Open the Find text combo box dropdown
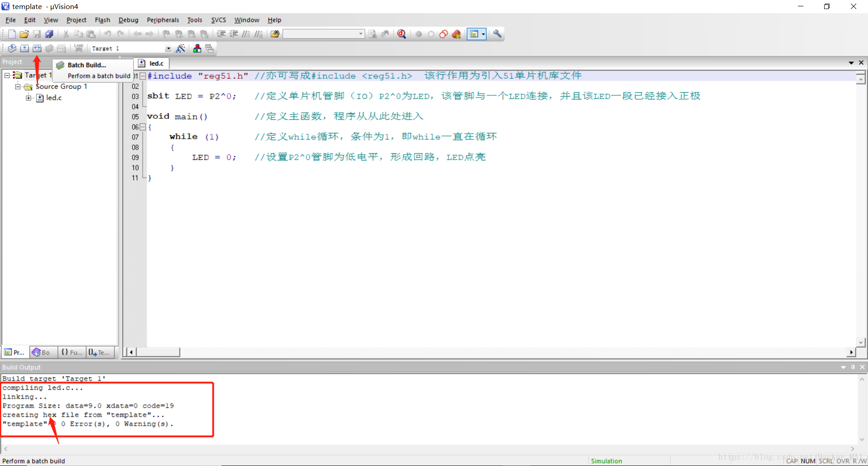 pos(361,34)
